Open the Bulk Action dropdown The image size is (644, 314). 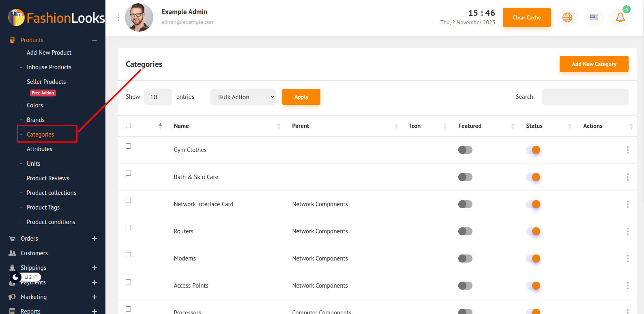point(243,97)
